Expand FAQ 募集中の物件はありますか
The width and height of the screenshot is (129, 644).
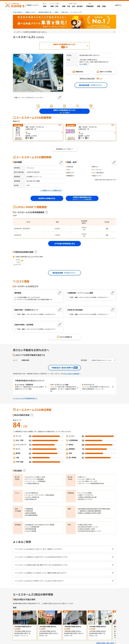click(x=64, y=573)
